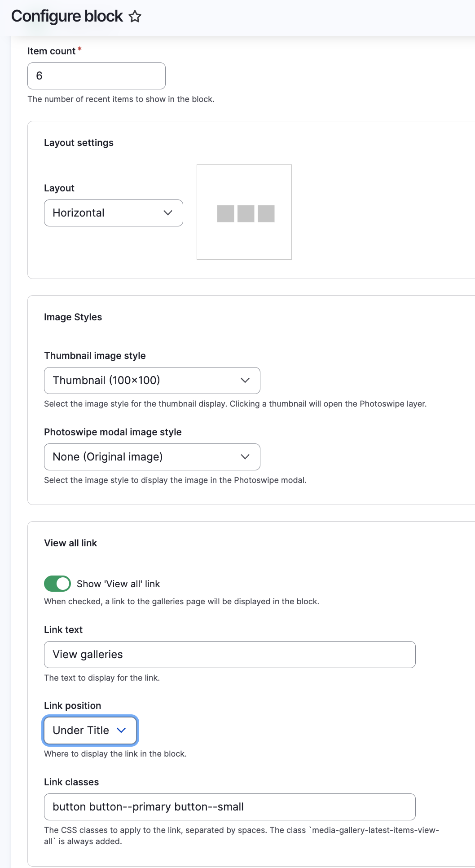Disable the Show 'View all' link toggle

coord(57,583)
